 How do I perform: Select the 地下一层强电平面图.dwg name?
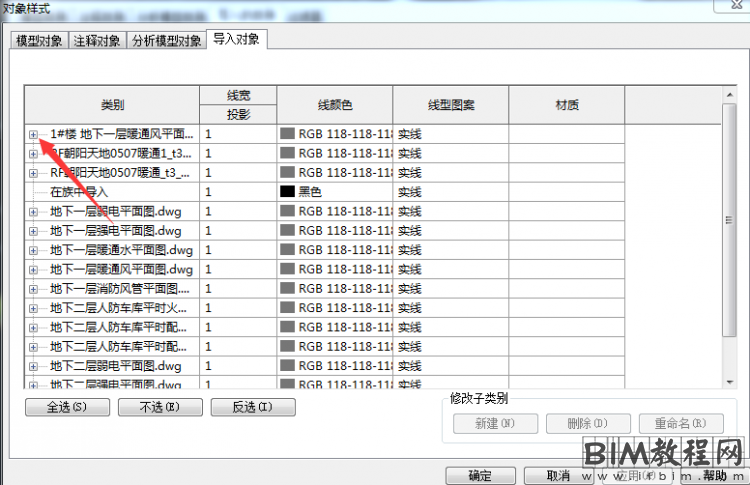point(116,231)
